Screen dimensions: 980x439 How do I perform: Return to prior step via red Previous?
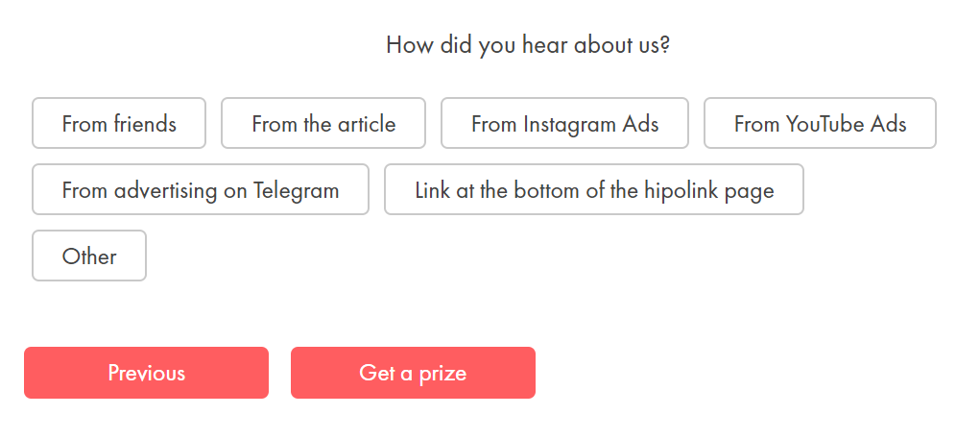146,373
